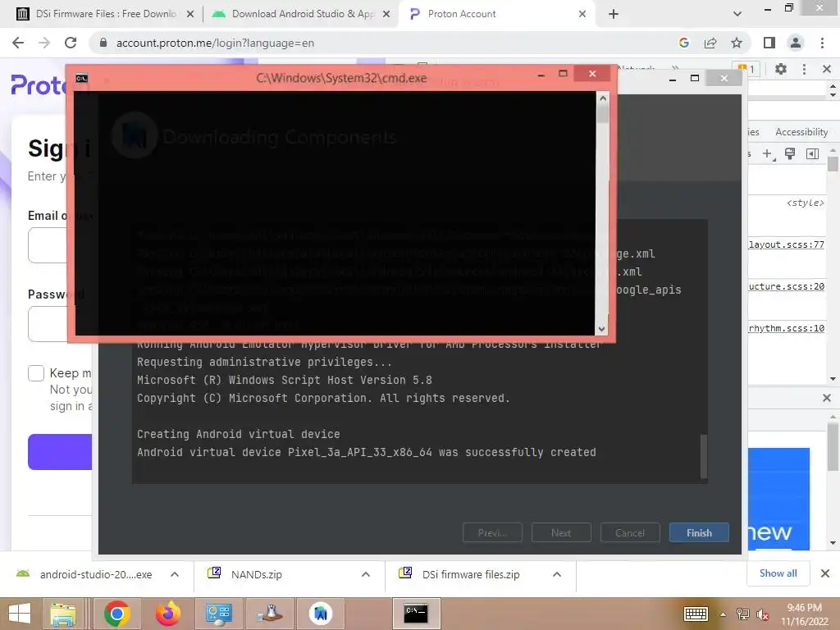
Task: Open rhythm.scss:10 source link
Action: (786, 328)
